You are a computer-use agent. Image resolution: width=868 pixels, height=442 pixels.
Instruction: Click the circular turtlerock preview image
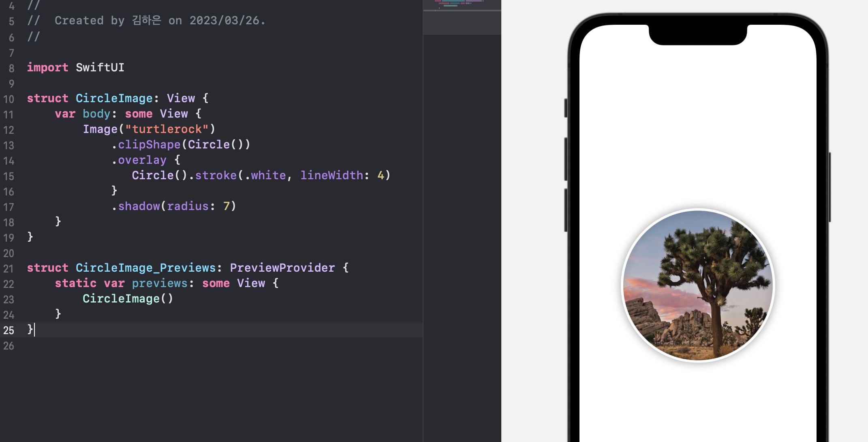698,285
